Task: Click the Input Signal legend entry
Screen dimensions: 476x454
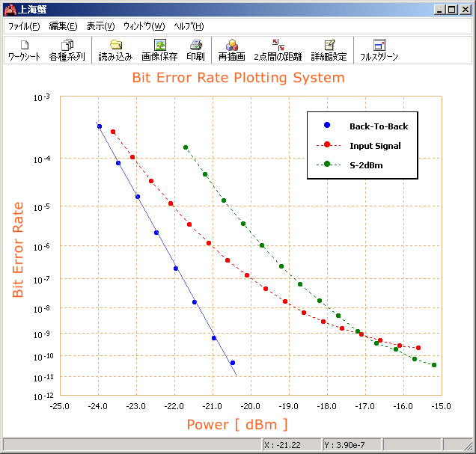Action: pyautogui.click(x=374, y=146)
